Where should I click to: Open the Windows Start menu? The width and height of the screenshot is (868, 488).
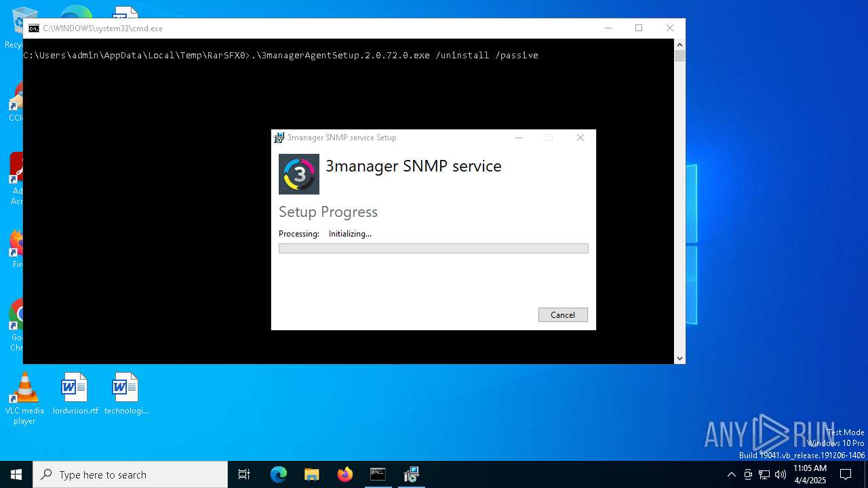tap(16, 474)
